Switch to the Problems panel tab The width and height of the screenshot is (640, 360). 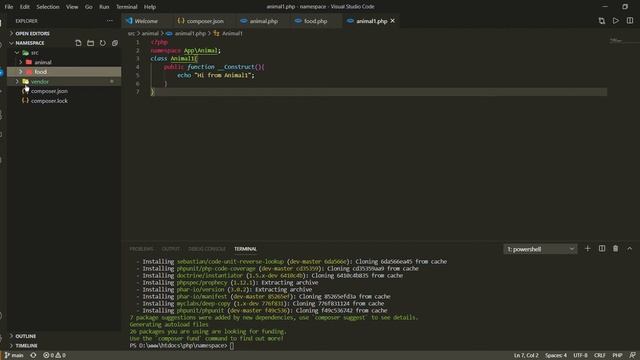tap(141, 249)
